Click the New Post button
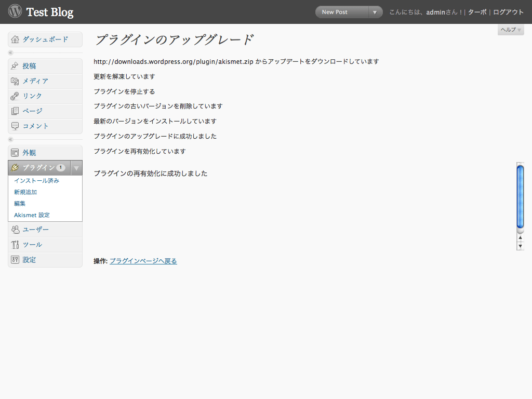The image size is (532, 399). [342, 12]
